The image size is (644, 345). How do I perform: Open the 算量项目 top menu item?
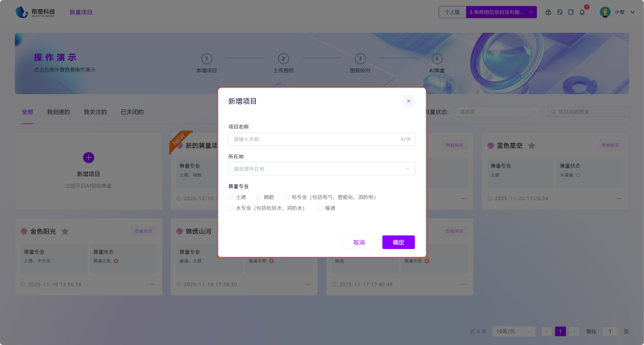81,12
